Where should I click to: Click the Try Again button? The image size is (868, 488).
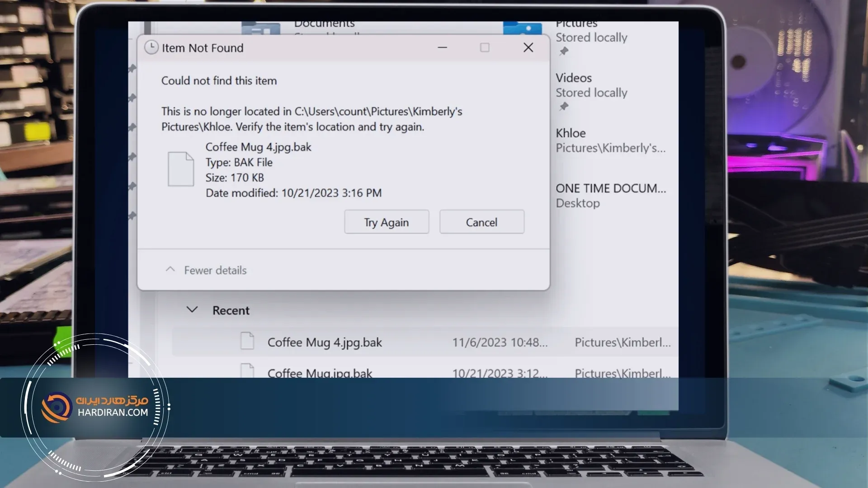point(386,222)
